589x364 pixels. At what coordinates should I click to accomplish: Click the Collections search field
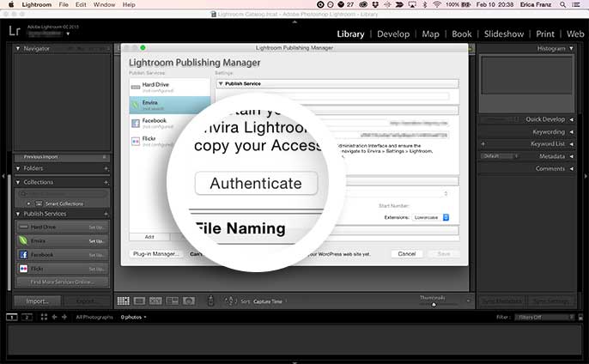click(62, 193)
